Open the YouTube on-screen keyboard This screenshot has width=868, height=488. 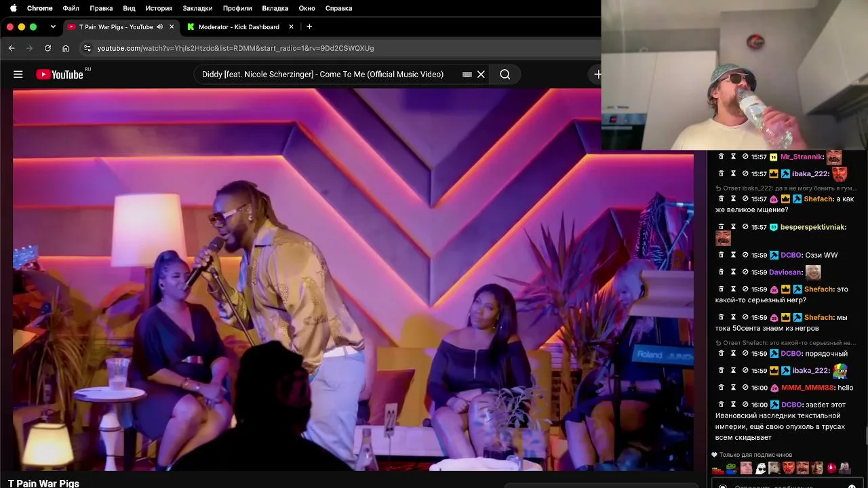point(467,75)
